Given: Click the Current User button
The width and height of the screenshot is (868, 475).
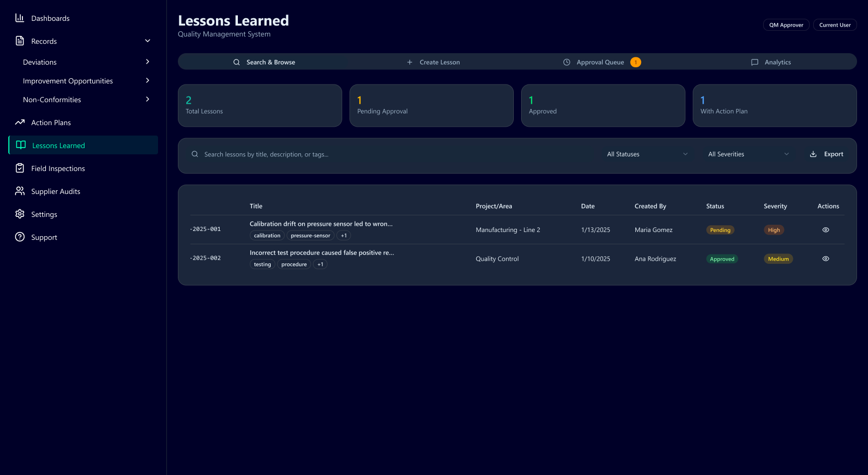Looking at the screenshot, I should [x=835, y=25].
